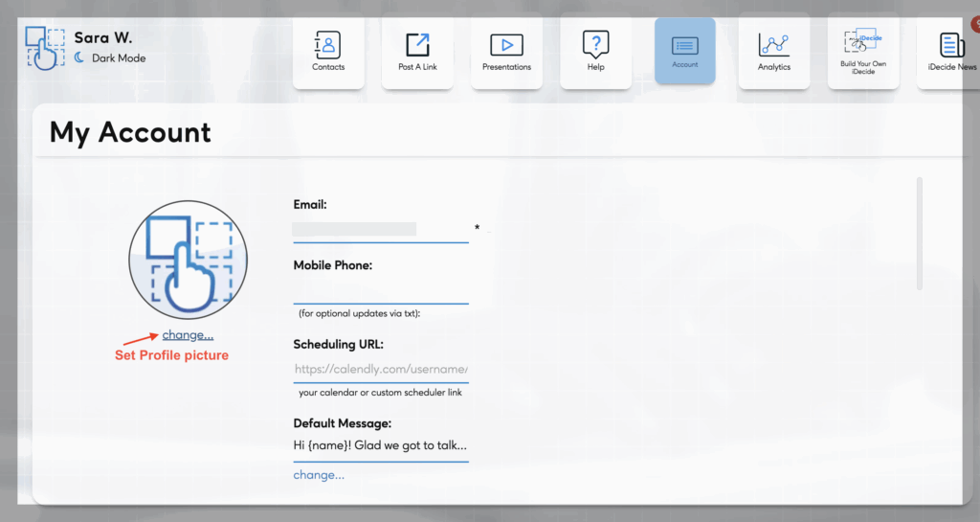Click the Default Message text field
The height and width of the screenshot is (522, 980).
(x=380, y=445)
